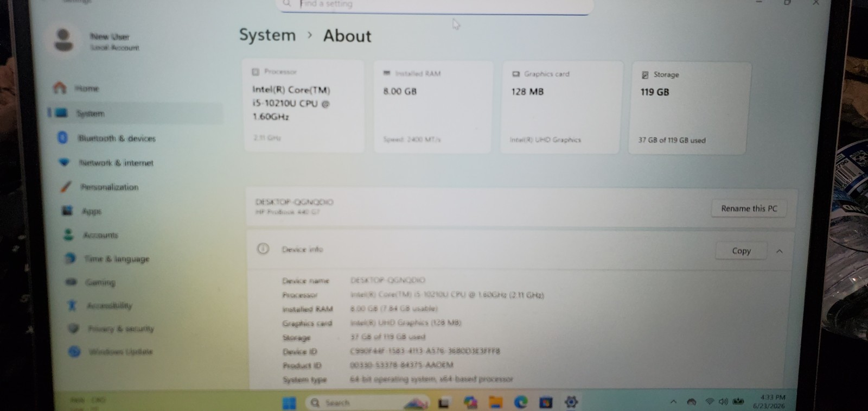Viewport: 868px width, 411px height.
Task: Click the volume speaker tray icon
Action: click(723, 402)
